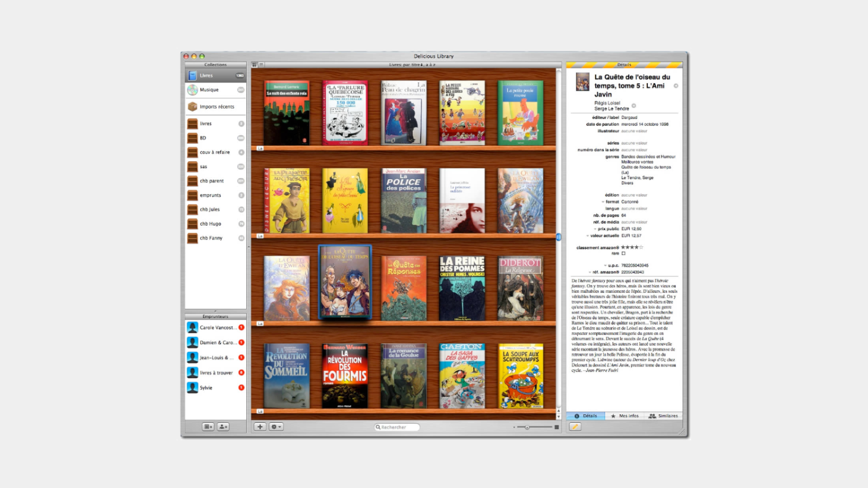This screenshot has height=488, width=868.
Task: Select the Livres collection with book icon
Action: coord(215,76)
